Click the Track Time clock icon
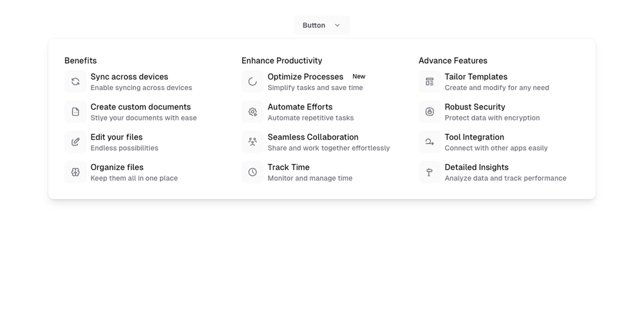Viewport: 644px width, 327px height. 252,173
